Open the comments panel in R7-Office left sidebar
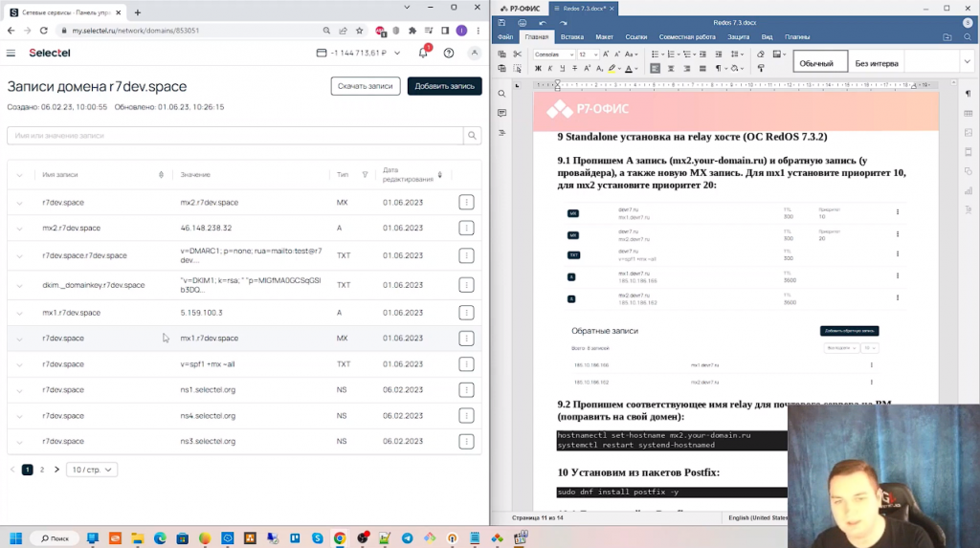Viewport: 980px width, 548px height. point(501,113)
